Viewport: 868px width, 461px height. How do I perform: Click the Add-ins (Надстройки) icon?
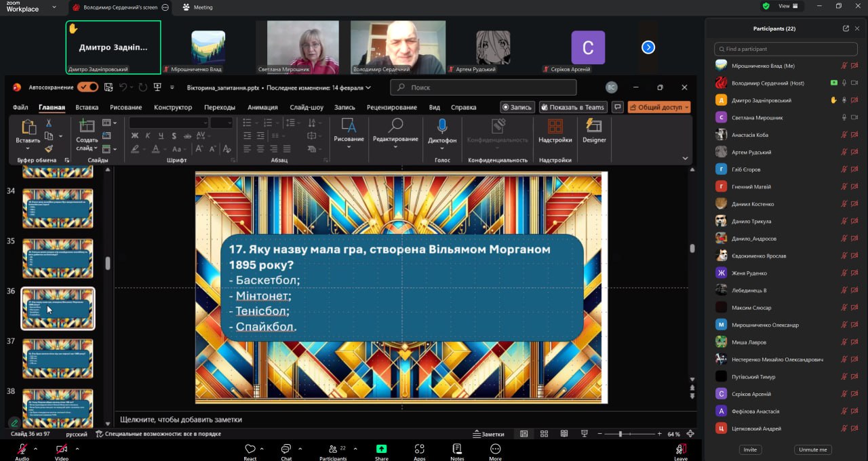click(x=555, y=127)
